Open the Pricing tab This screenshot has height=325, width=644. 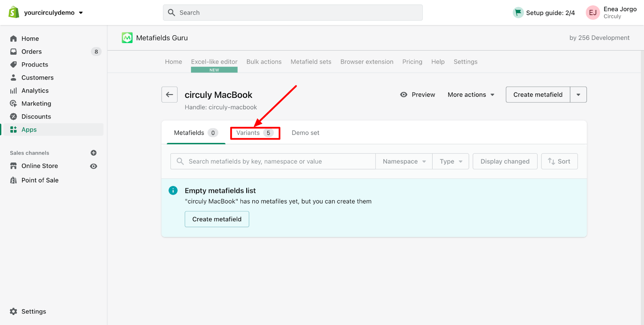pos(412,62)
